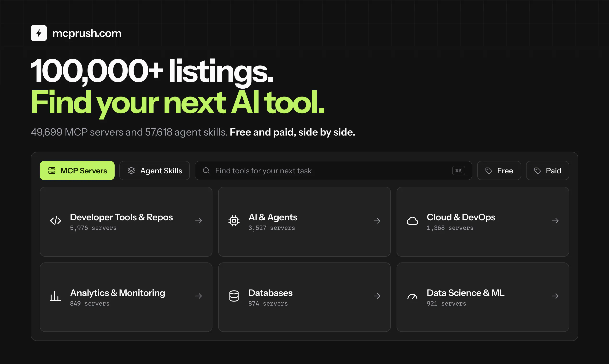
Task: Click the bar chart icon for Analytics
Action: pos(56,296)
